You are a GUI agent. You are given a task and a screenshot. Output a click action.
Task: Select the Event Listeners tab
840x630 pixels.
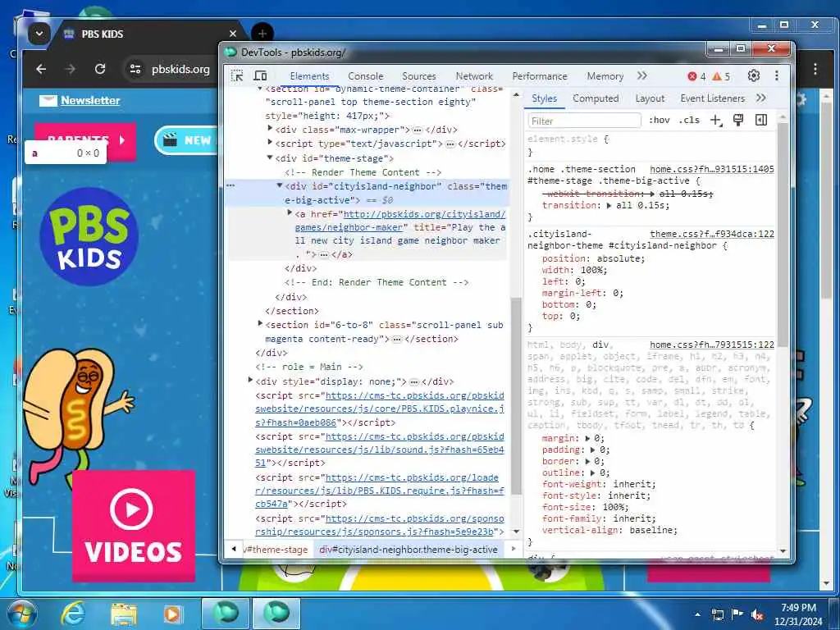point(713,98)
